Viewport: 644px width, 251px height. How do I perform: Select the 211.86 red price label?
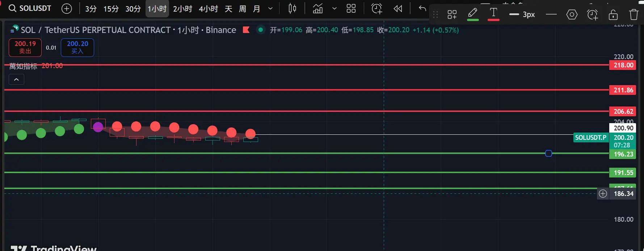click(x=623, y=90)
